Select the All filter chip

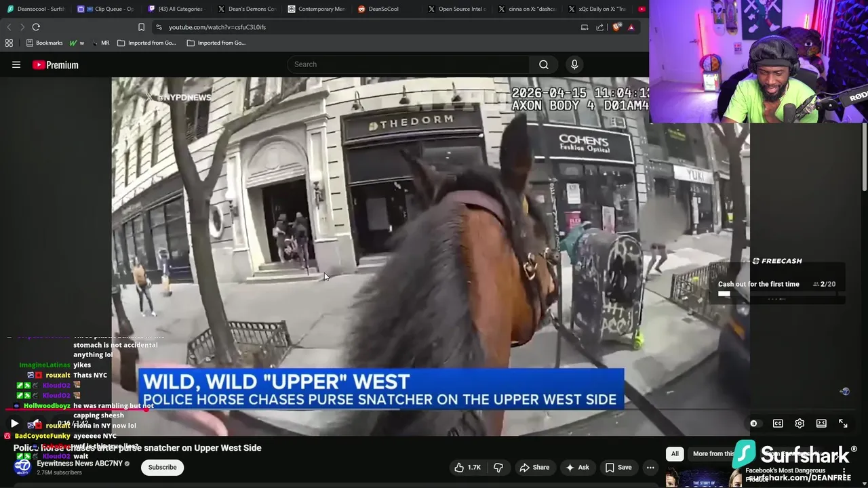675,453
